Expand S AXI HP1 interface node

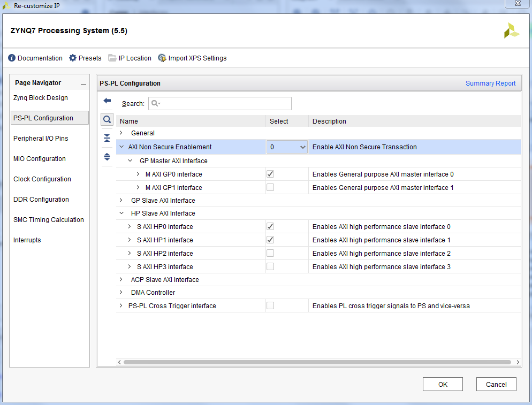[x=130, y=240]
